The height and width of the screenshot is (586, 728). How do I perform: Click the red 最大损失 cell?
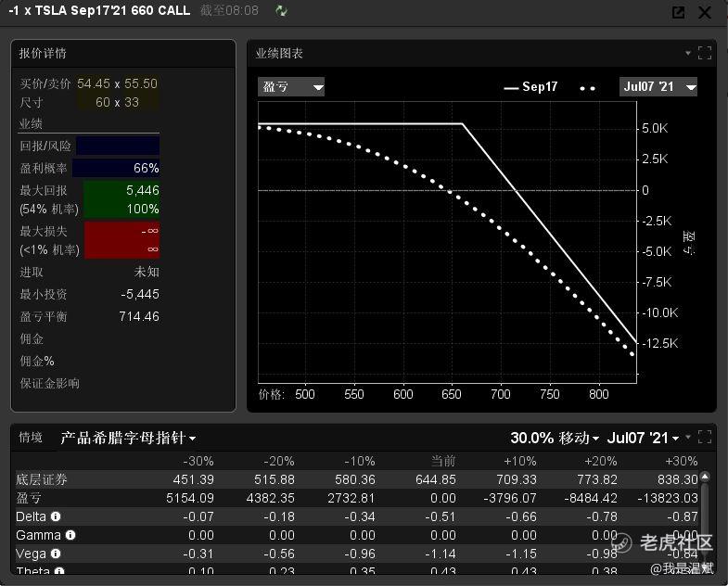[x=122, y=240]
